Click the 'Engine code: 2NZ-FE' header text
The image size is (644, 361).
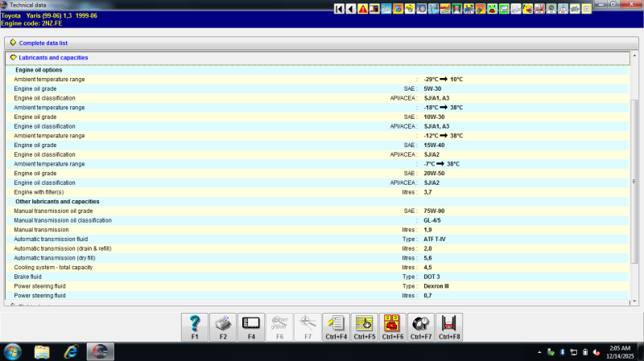31,23
